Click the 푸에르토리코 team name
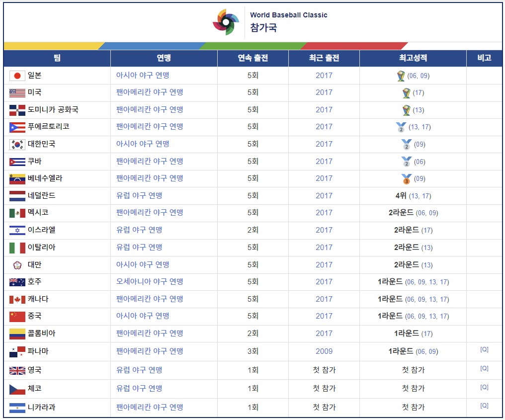505x420 pixels. (x=49, y=127)
